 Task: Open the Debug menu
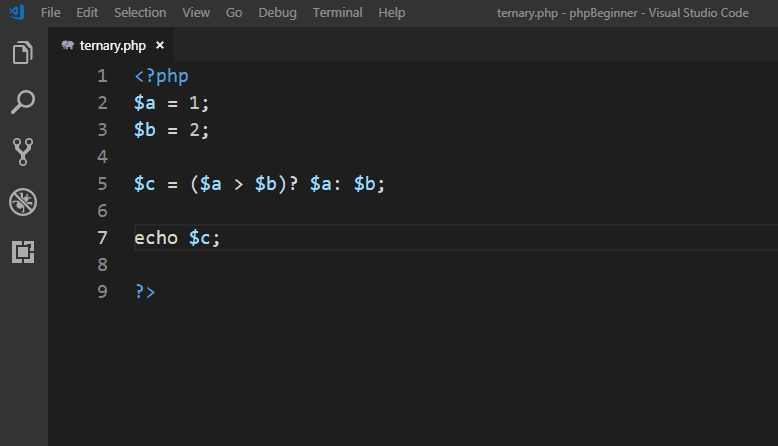pyautogui.click(x=277, y=12)
